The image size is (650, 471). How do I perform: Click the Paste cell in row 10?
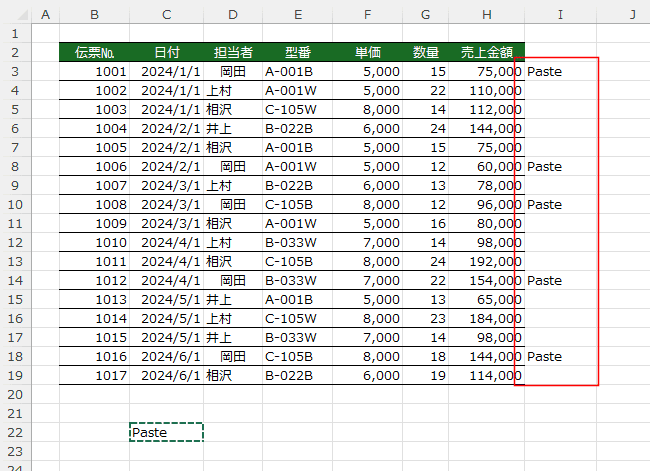[x=560, y=204]
